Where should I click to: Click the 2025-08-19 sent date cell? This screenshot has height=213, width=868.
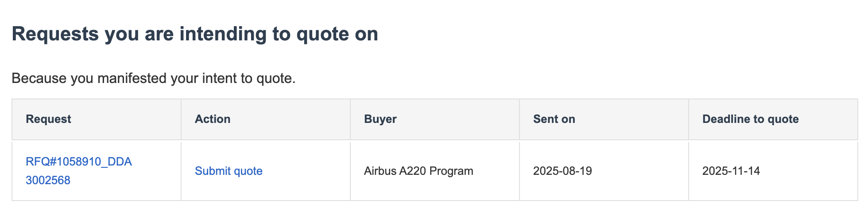562,171
